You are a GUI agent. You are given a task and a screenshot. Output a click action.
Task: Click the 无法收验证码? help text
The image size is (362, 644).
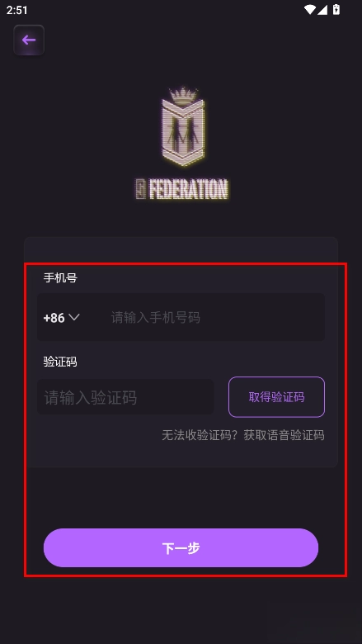tap(202, 435)
